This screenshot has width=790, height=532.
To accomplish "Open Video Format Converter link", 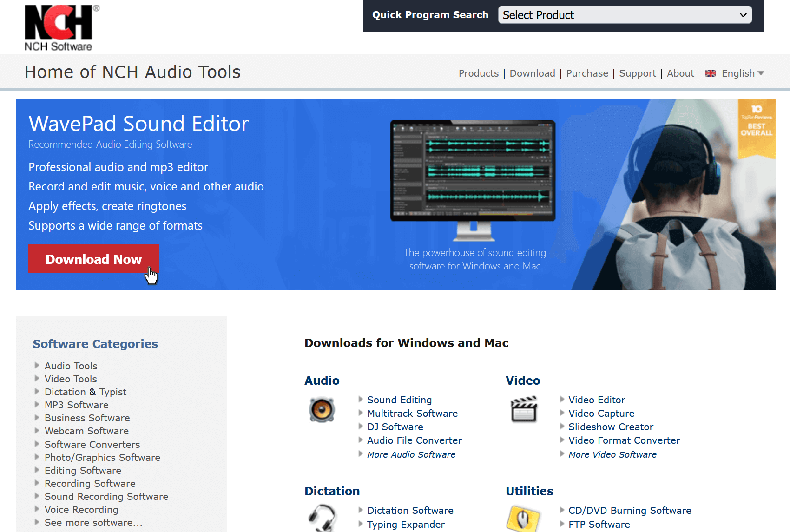I will point(624,440).
